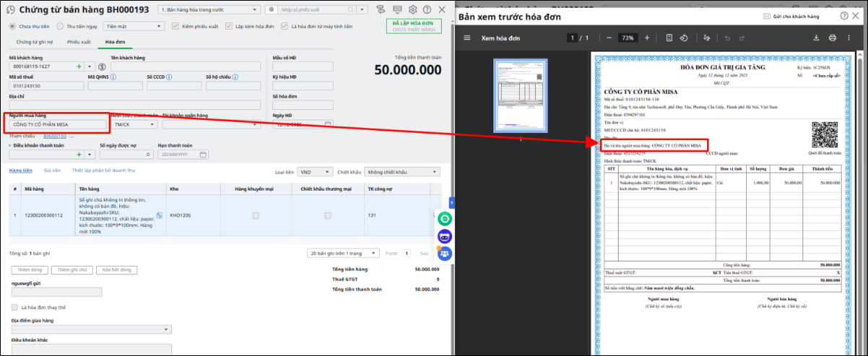The width and height of the screenshot is (868, 356).
Task: Switch to Chứng từ ghi nợ tab
Action: tap(35, 42)
